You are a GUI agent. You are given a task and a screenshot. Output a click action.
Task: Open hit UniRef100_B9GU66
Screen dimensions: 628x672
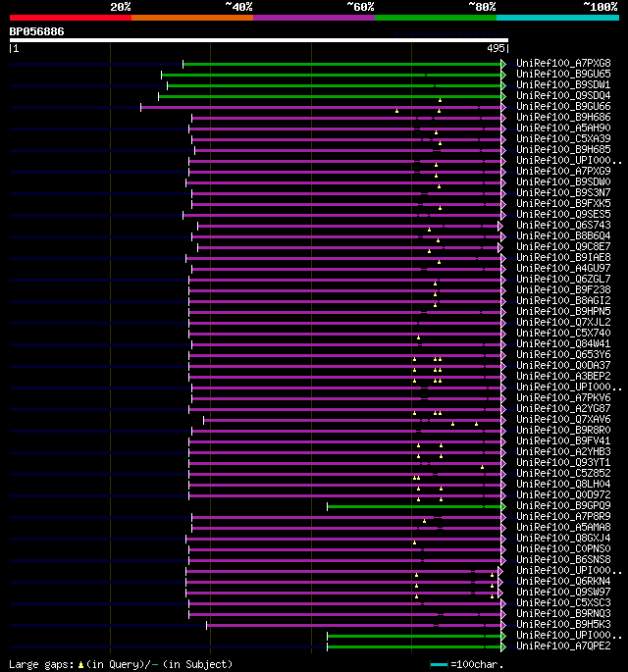(563, 106)
